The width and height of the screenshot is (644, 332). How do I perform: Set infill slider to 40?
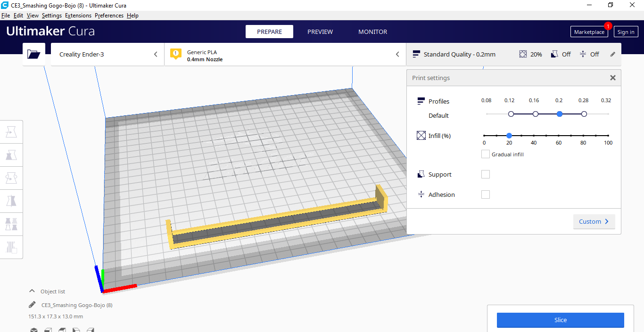tap(534, 136)
